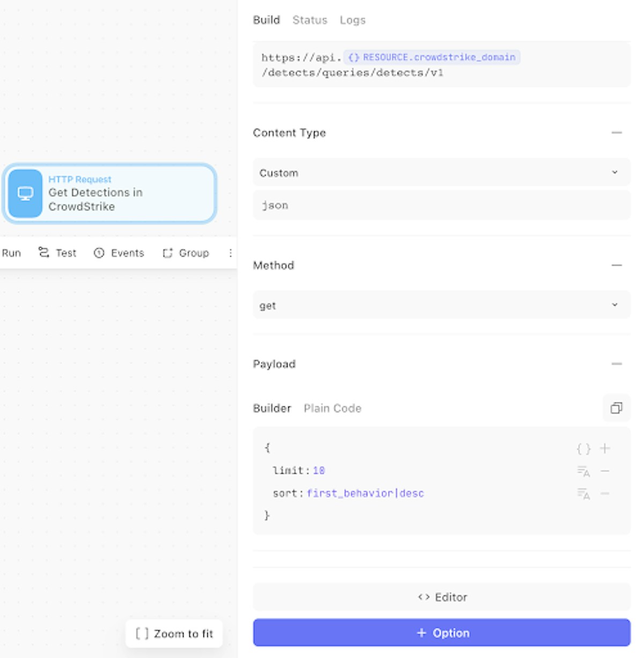Click the text format icon beside limit
Screen dimensions: 644x658
click(583, 471)
